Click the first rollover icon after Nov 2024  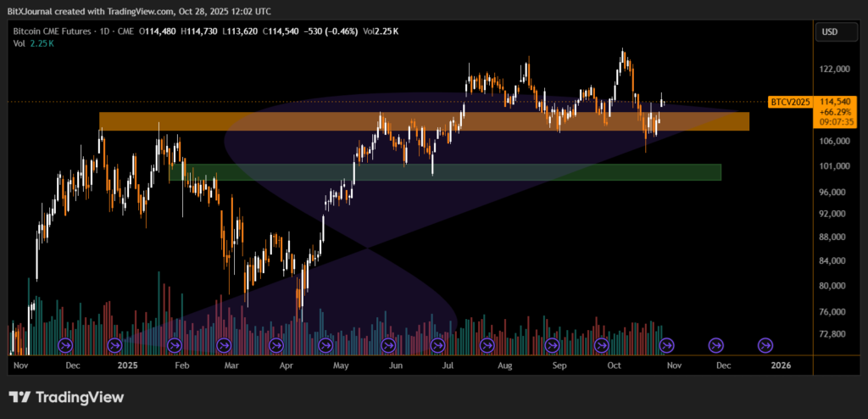click(x=65, y=345)
